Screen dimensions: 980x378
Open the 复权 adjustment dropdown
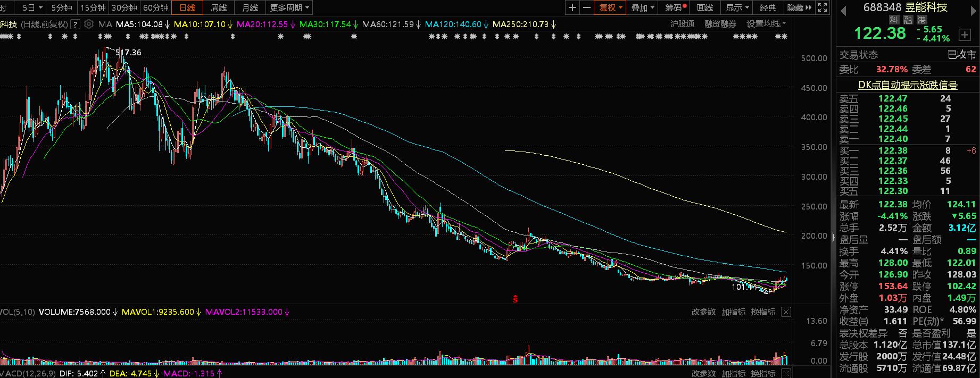click(610, 7)
